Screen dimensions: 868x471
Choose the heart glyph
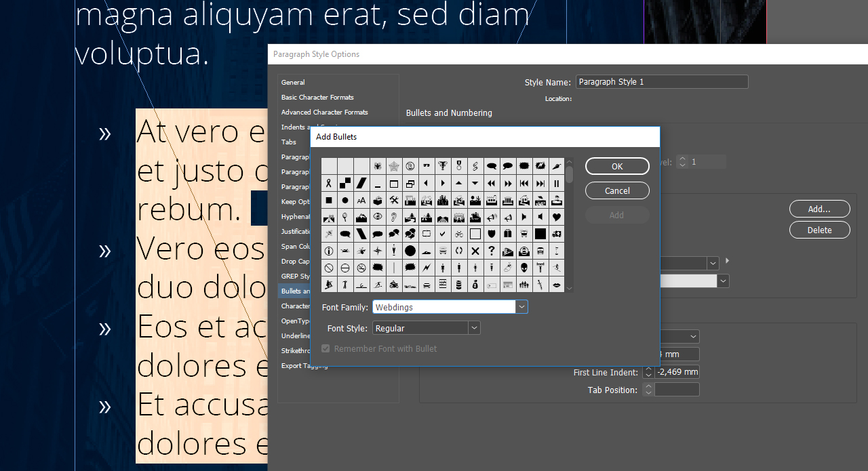557,217
